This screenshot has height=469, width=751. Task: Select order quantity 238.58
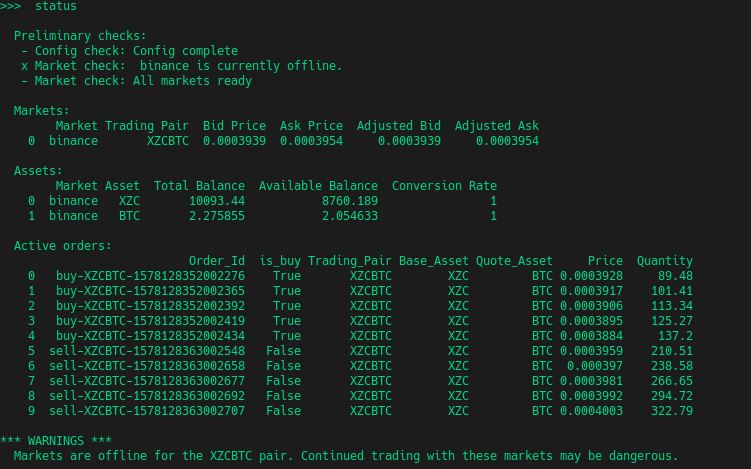tap(672, 366)
